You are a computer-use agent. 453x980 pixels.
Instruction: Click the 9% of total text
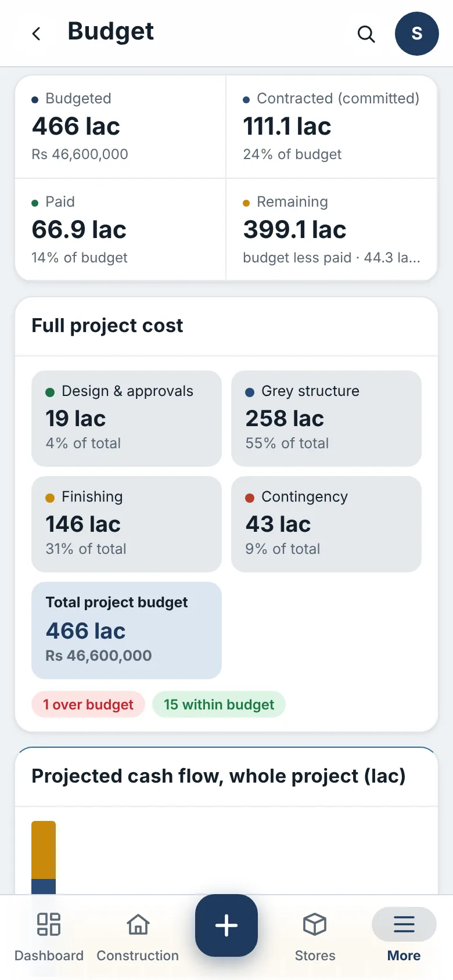pyautogui.click(x=283, y=549)
